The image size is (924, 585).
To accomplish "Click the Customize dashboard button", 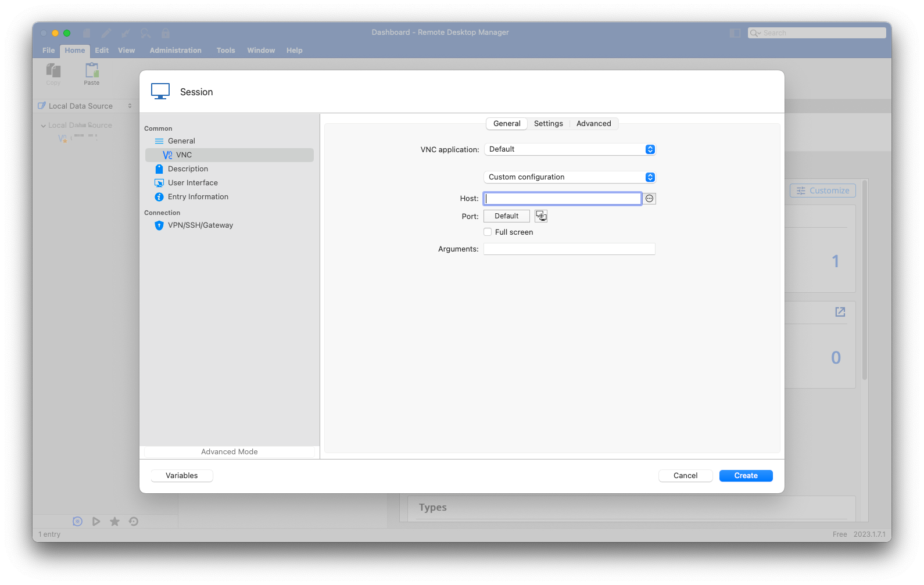I will (x=823, y=191).
